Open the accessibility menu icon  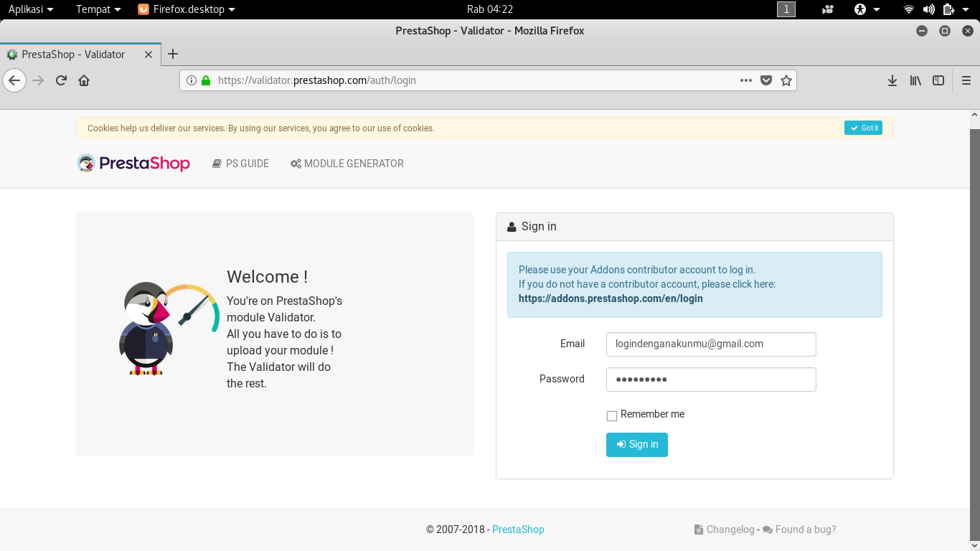(867, 9)
